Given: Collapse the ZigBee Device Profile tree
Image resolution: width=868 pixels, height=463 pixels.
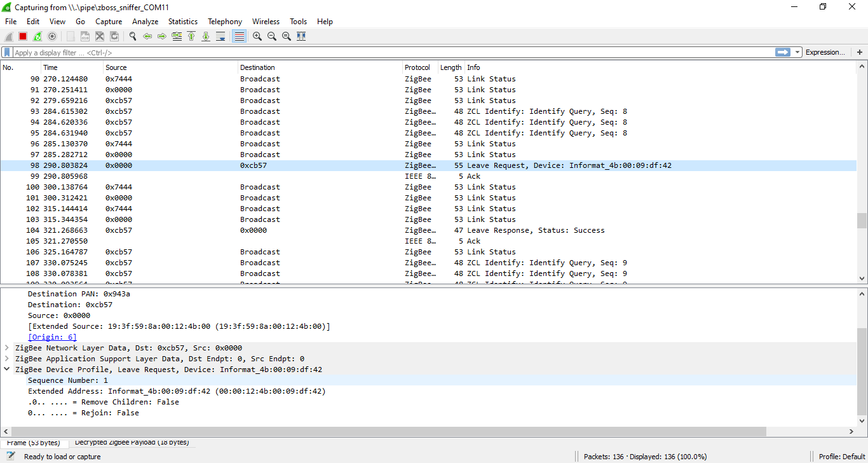Looking at the screenshot, I should [6, 369].
